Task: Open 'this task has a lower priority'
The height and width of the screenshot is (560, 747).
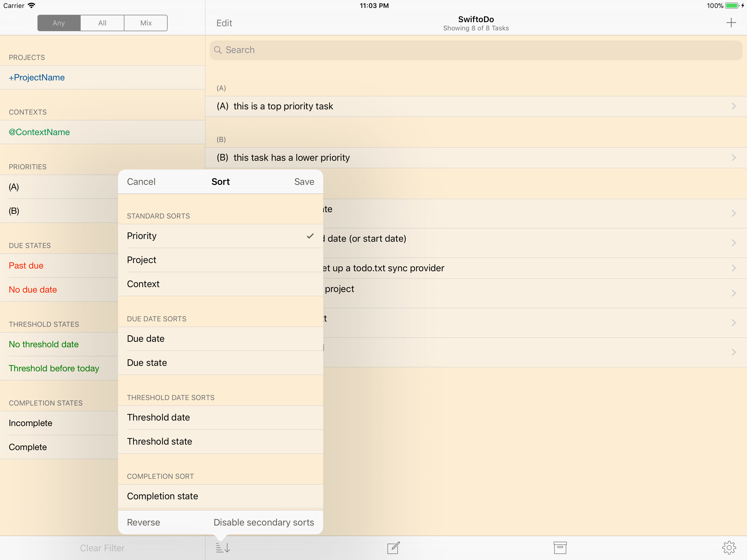Action: (476, 158)
